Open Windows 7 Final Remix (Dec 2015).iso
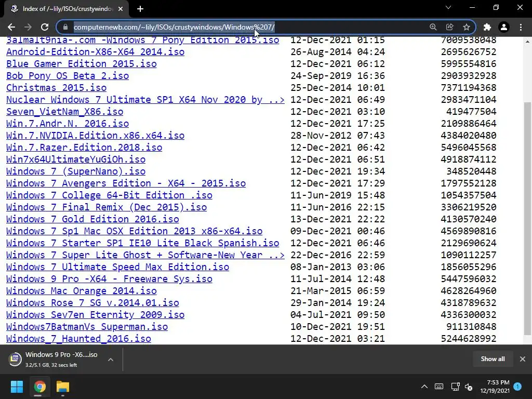The width and height of the screenshot is (532, 399). click(x=107, y=207)
